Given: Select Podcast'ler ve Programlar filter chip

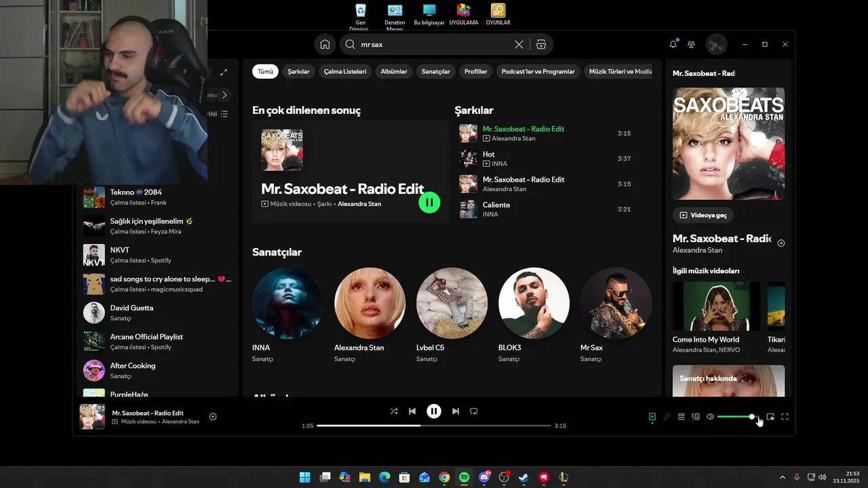Looking at the screenshot, I should tap(538, 71).
